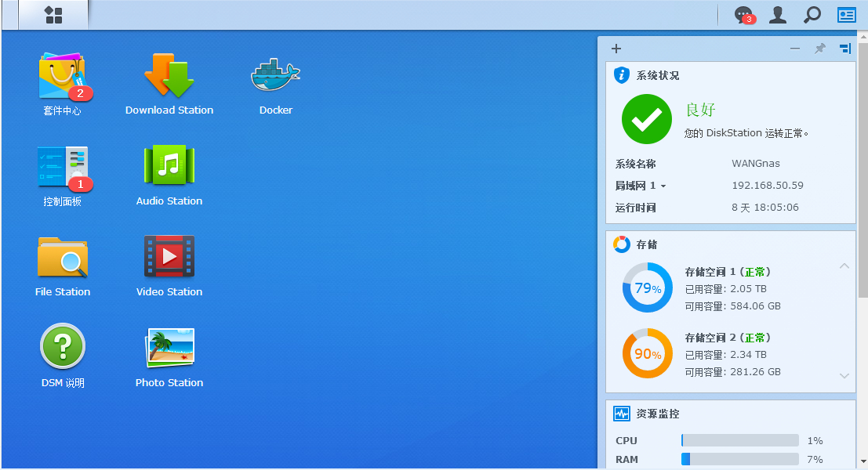Open the Main Menu grid icon
Screen dimensions: 868x470
(53, 15)
